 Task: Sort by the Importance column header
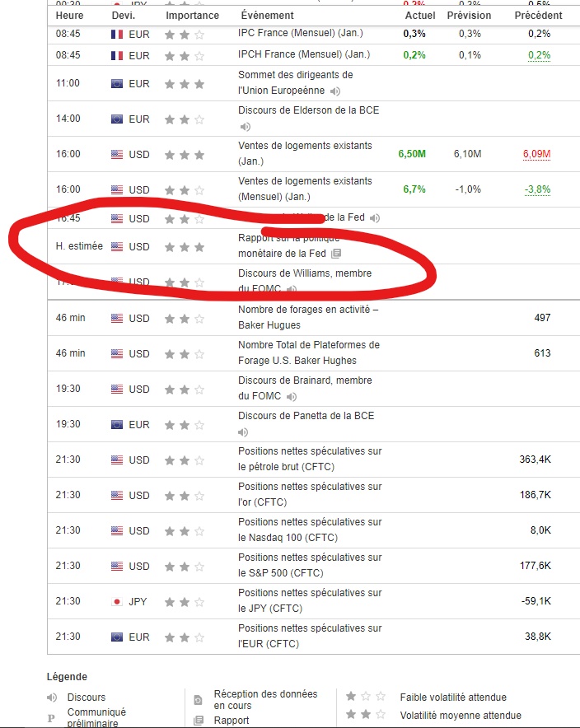tap(192, 16)
